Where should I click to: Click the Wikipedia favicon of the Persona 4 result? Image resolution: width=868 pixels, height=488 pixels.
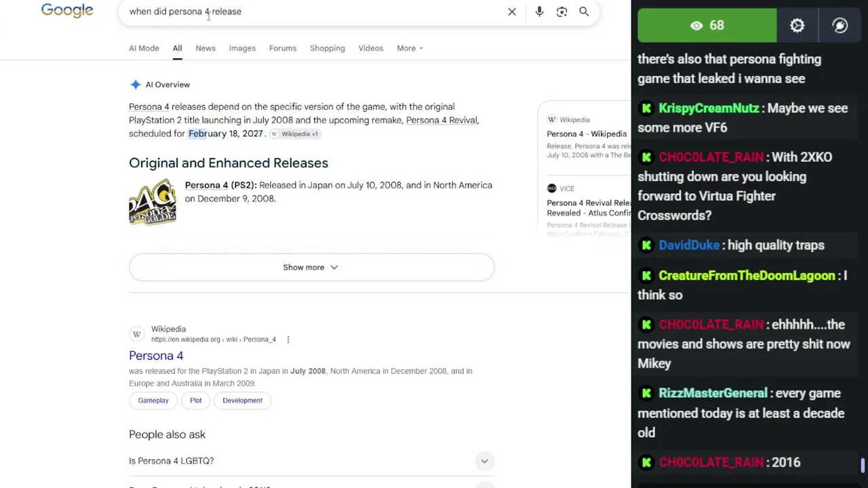137,334
